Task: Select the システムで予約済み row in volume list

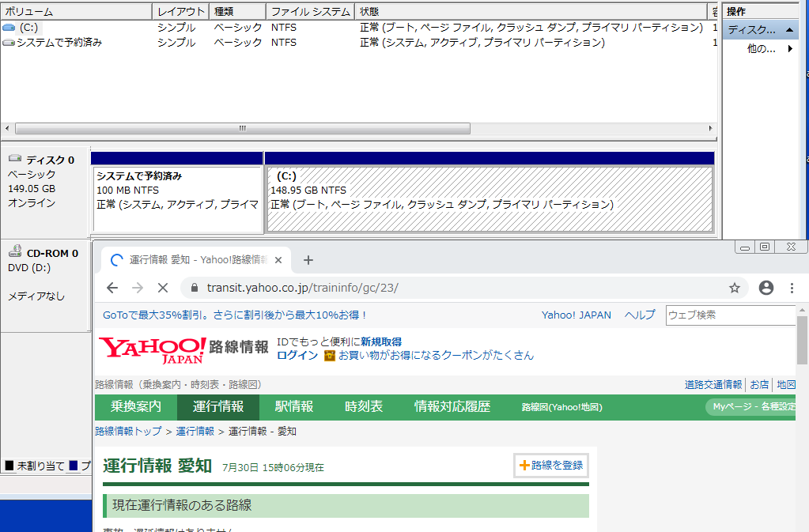Action: tap(358, 42)
